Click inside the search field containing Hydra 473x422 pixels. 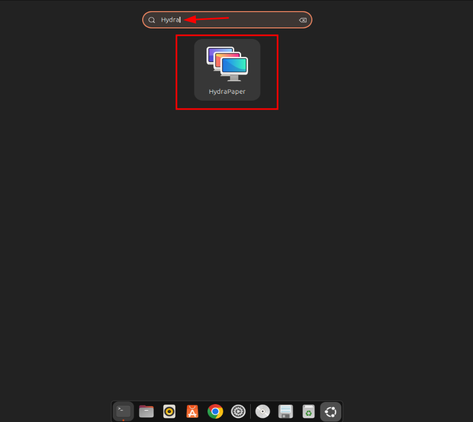tap(227, 20)
